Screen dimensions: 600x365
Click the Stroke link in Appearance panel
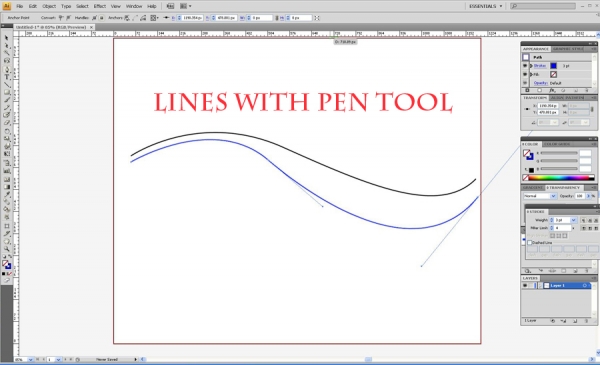click(x=540, y=66)
